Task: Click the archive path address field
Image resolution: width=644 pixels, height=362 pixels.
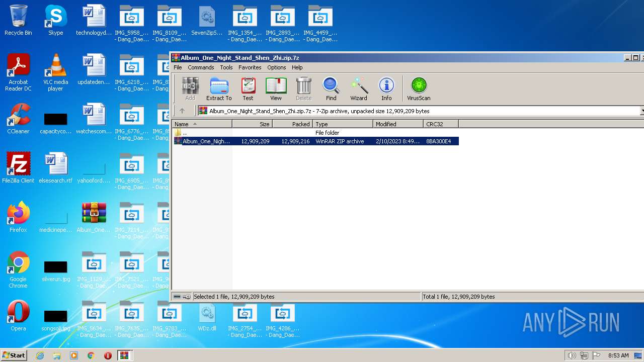Action: tap(419, 111)
